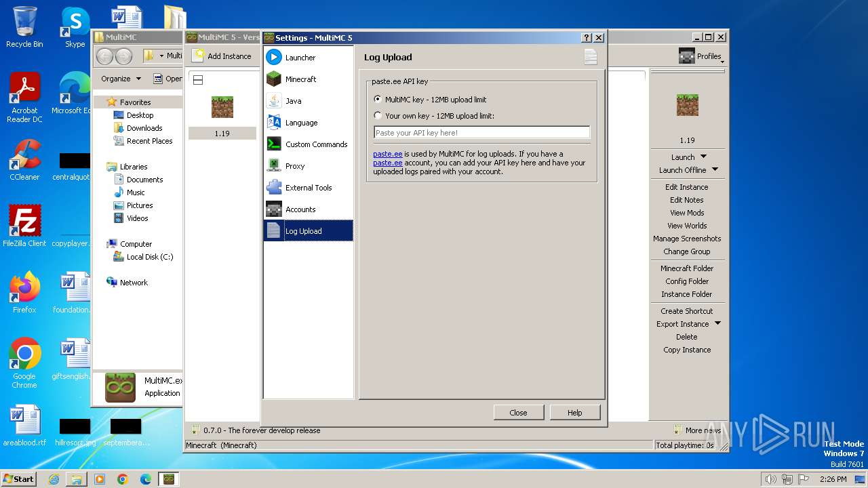This screenshot has width=868, height=488.
Task: Select the Log Upload page in sidebar
Action: point(309,231)
